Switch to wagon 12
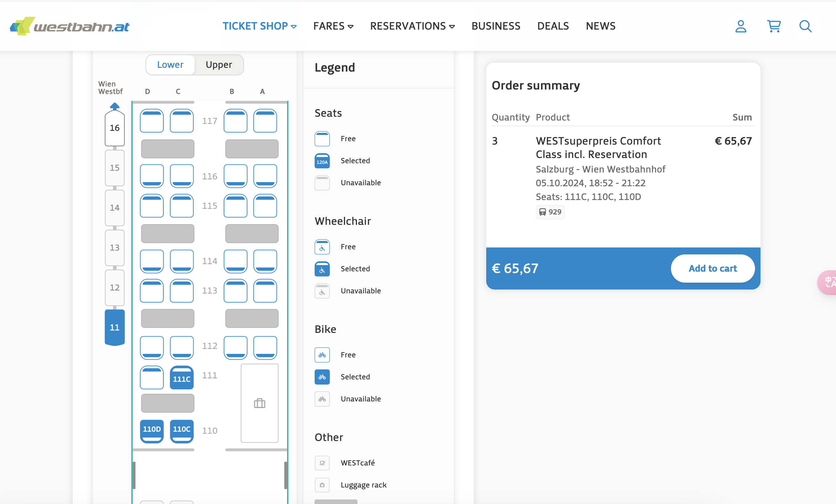Viewport: 836px width, 504px height. click(x=114, y=288)
